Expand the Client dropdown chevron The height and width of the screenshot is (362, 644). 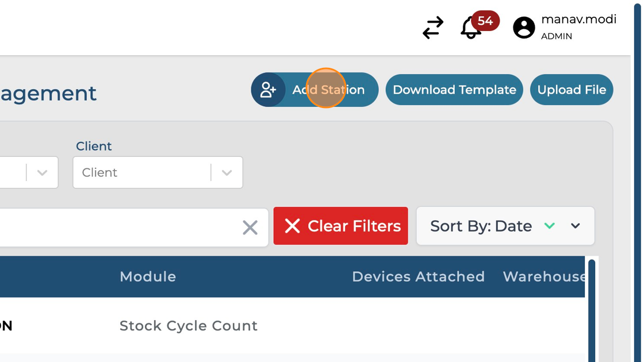227,172
